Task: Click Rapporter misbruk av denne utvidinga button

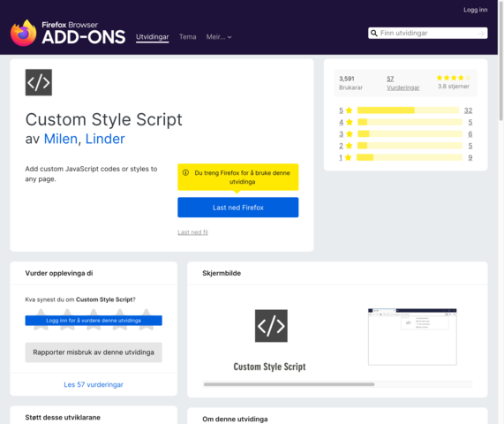Action: (x=94, y=352)
